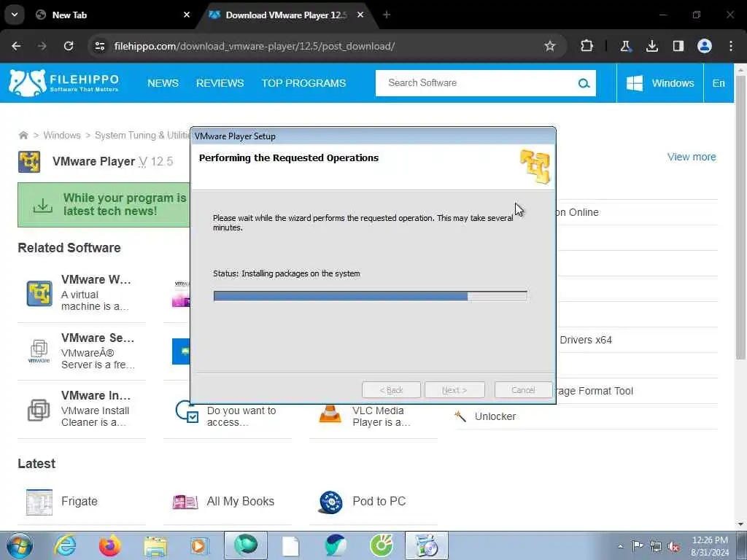Screen dimensions: 747x560
Task: Show the browser downloads list
Action: 651,46
